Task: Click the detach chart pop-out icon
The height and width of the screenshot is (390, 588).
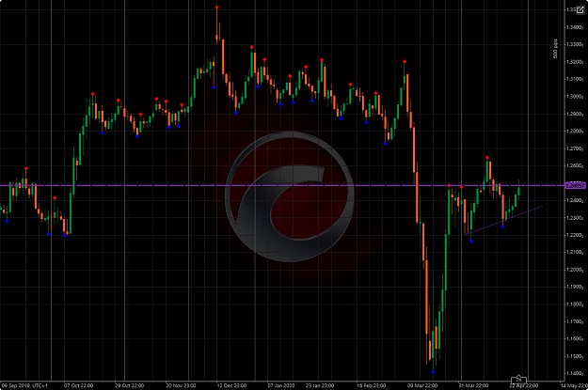Action: pos(580,10)
